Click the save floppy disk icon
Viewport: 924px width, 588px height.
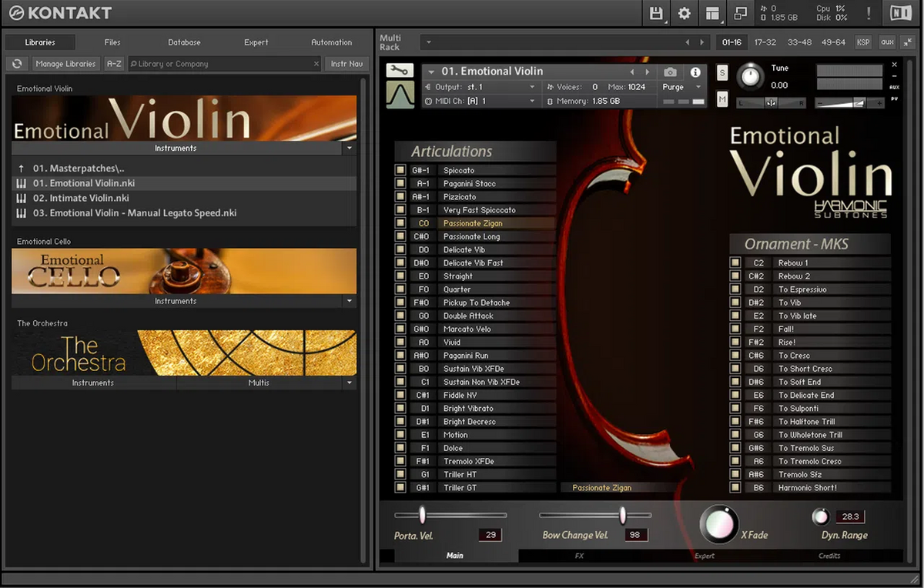656,13
